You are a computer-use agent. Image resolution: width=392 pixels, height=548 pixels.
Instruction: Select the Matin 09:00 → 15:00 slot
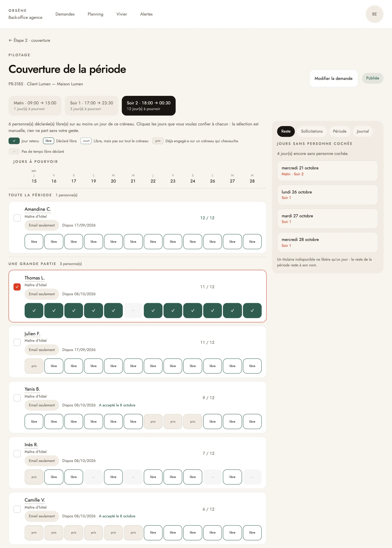[x=35, y=106]
